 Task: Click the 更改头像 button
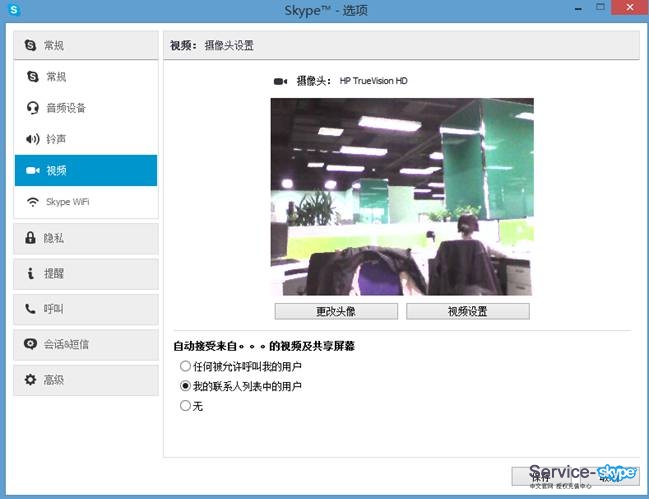click(336, 311)
